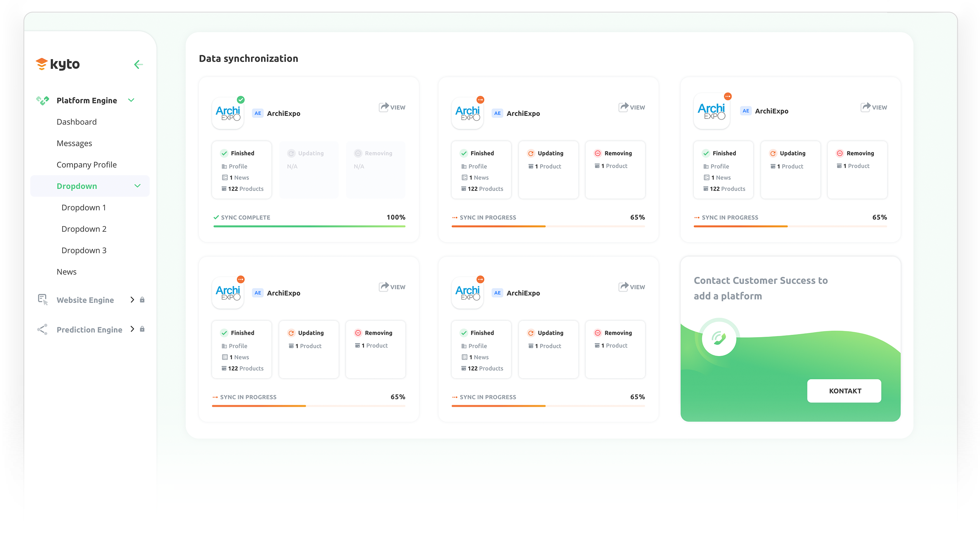Choose Dropdown 3
980x551 pixels.
(x=84, y=250)
